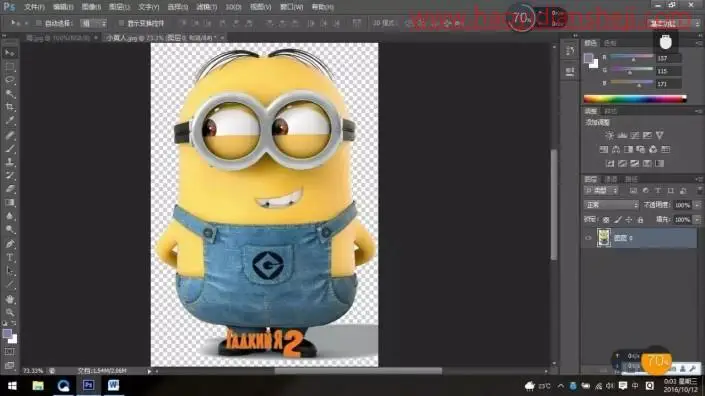Select the Healing Brush tool
This screenshot has height=396, width=705.
coord(9,134)
